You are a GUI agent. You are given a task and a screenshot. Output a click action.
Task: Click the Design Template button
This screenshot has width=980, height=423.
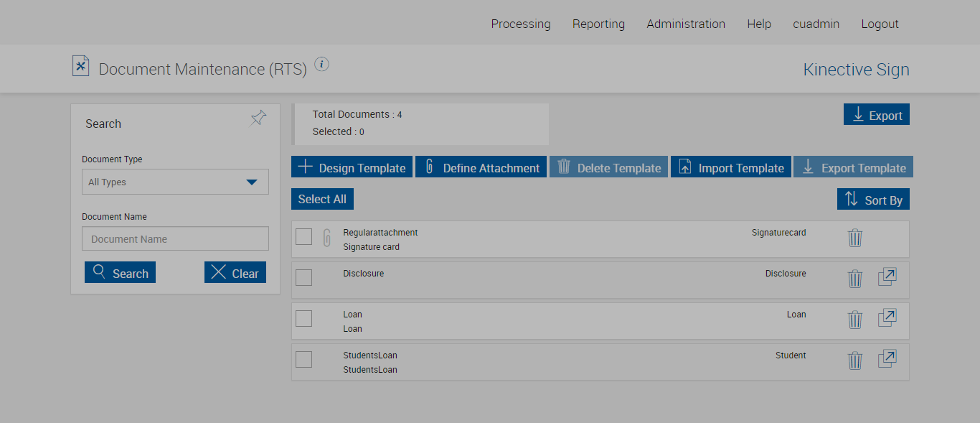point(352,167)
